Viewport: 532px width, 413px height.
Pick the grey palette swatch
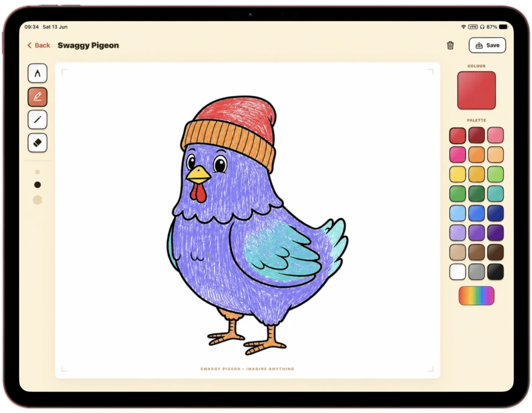click(x=476, y=271)
